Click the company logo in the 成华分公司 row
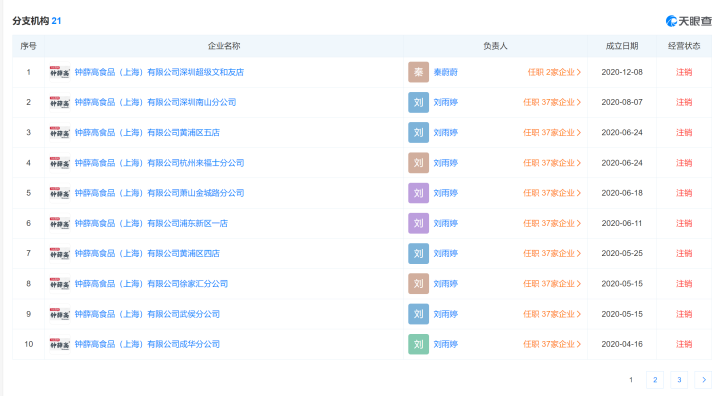Image resolution: width=720 pixels, height=396 pixels. (60, 344)
